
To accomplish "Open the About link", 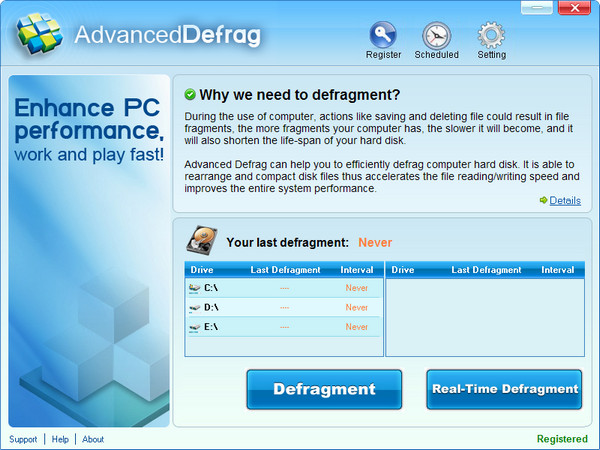I will coord(93,439).
